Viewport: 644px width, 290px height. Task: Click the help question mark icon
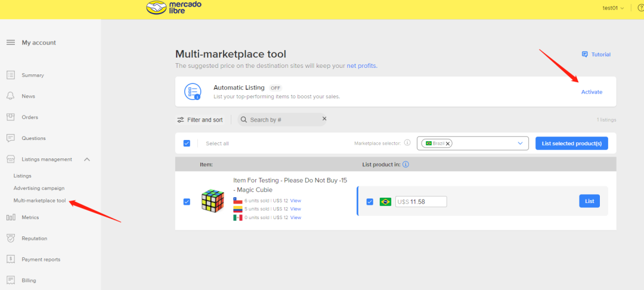(640, 8)
